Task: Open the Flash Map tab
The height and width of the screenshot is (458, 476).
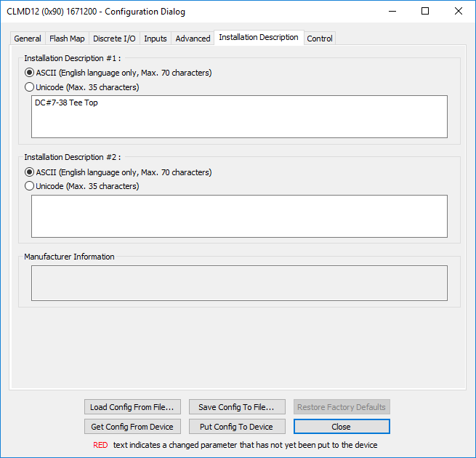Action: (x=67, y=39)
